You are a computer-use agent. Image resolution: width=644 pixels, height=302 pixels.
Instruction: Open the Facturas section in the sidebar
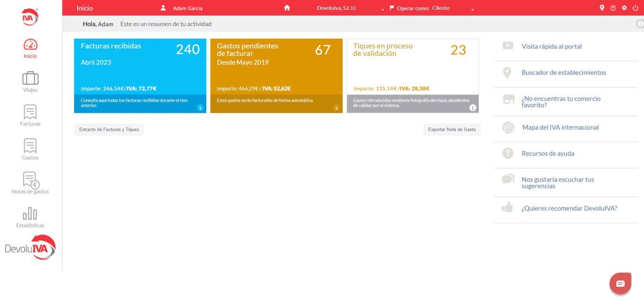tap(30, 115)
